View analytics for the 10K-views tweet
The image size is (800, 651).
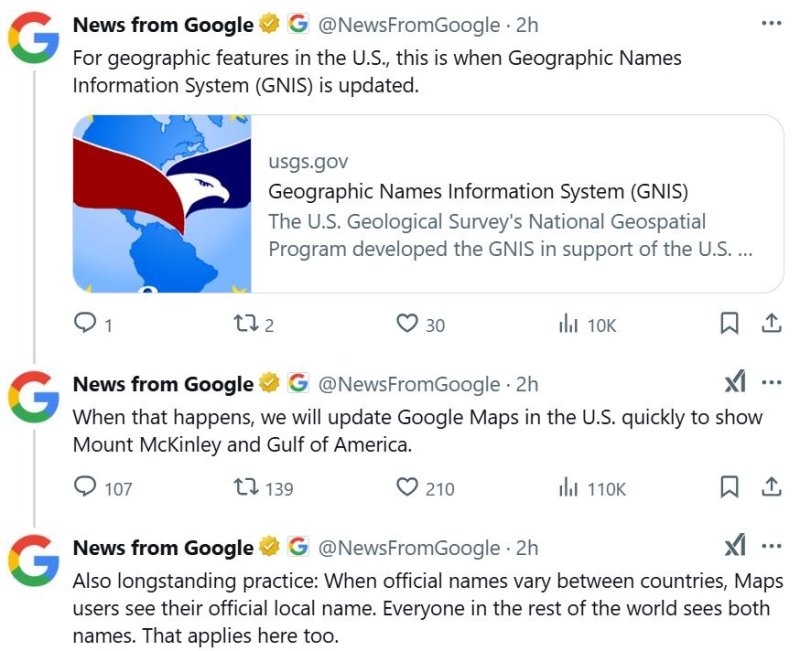pyautogui.click(x=568, y=324)
